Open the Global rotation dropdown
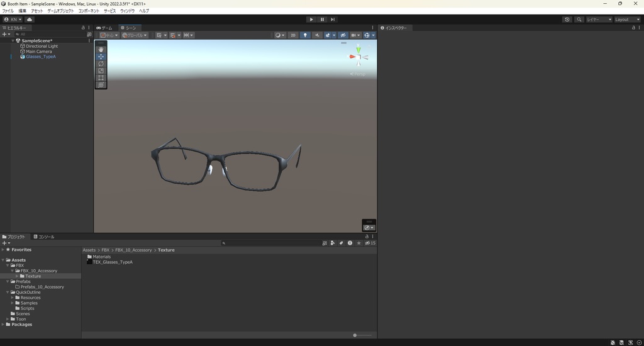This screenshot has height=346, width=644. 135,35
